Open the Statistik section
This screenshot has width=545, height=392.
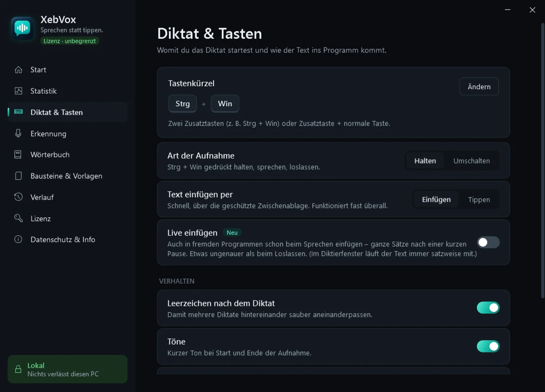[68, 91]
